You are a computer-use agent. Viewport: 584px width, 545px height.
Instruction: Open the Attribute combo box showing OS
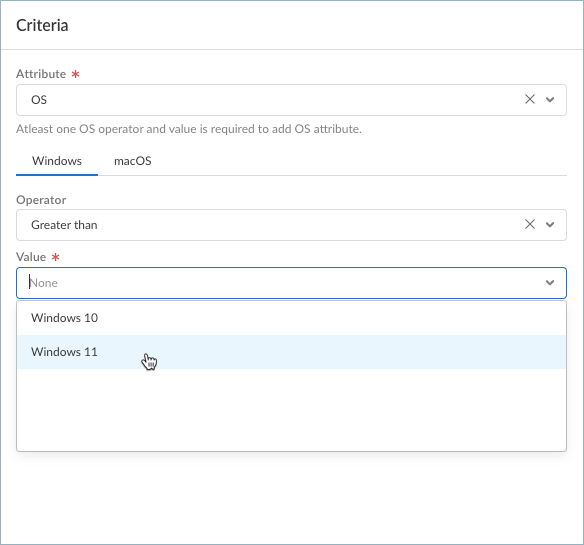click(291, 100)
